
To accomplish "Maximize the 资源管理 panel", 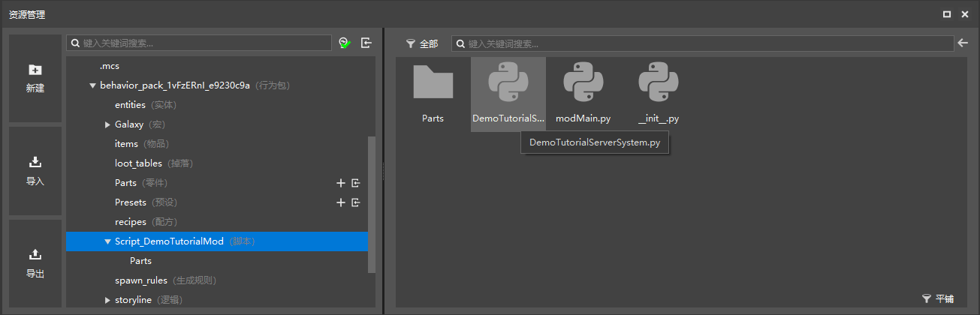I will click(947, 13).
